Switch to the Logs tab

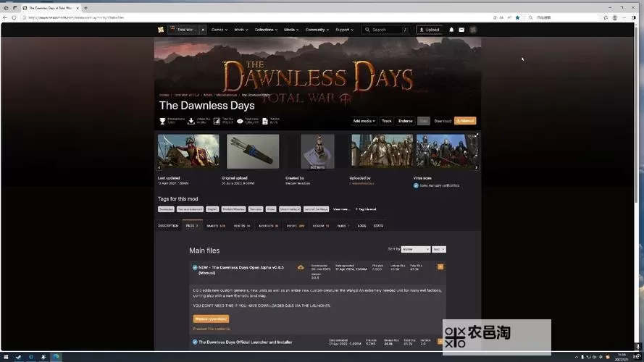tap(361, 226)
